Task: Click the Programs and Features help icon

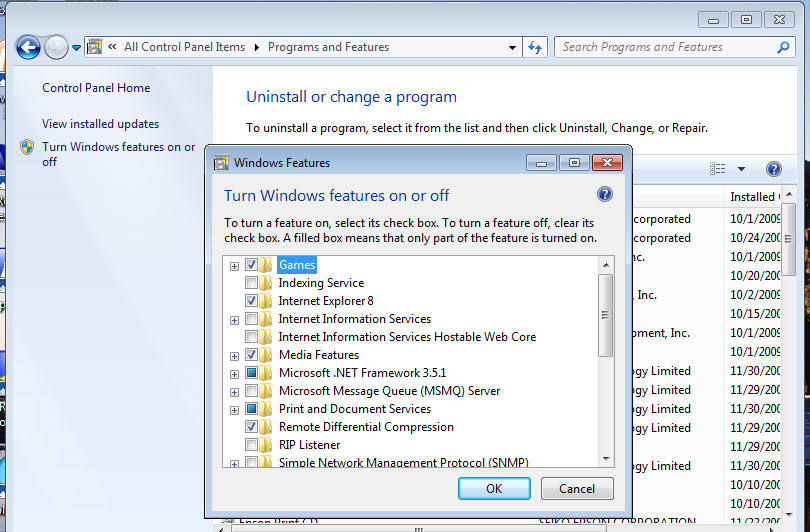Action: tap(773, 169)
